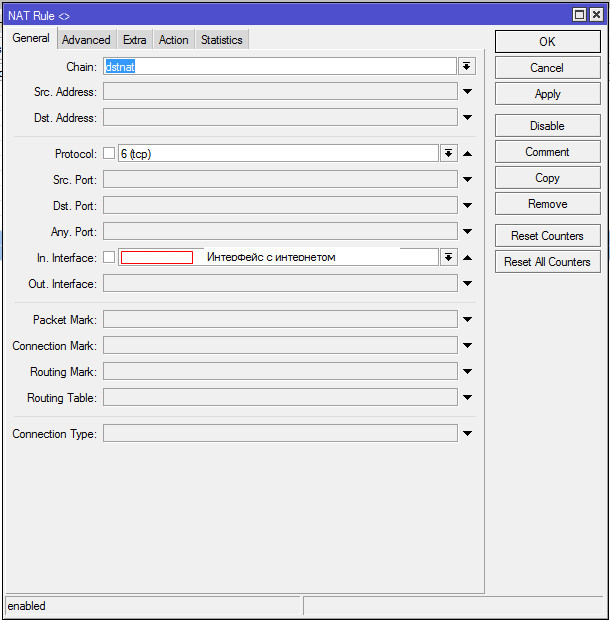Collapse the In. Interface field
610x621 pixels.
click(x=467, y=258)
